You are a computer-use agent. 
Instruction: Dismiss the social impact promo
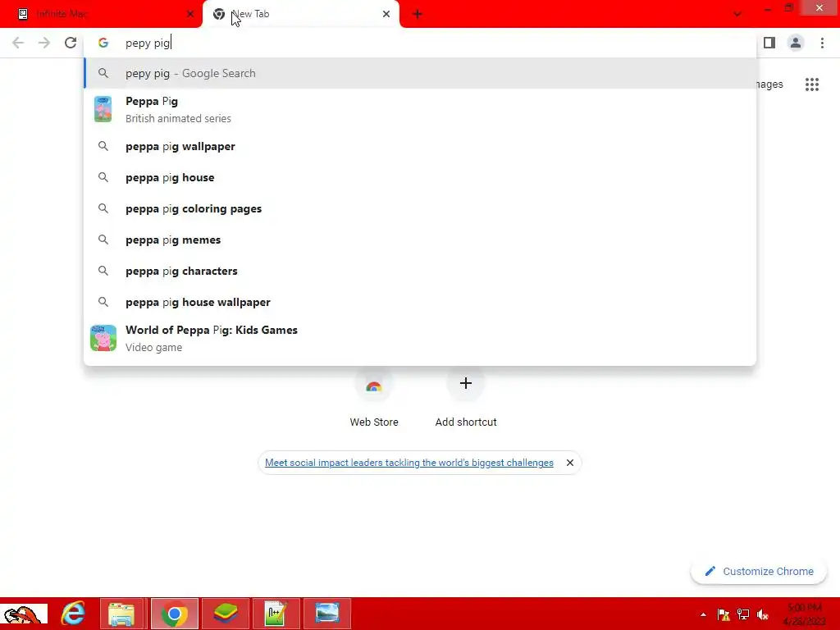point(570,463)
